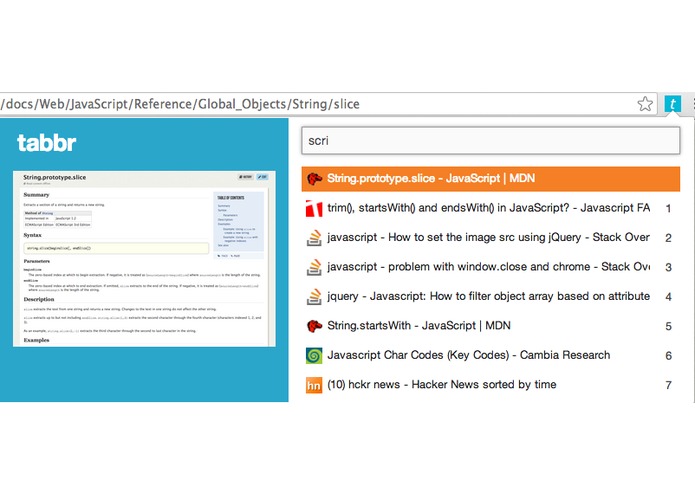Click shortcut number 6 beside Char Codes result
Screen dimensions: 695x494
tap(668, 355)
